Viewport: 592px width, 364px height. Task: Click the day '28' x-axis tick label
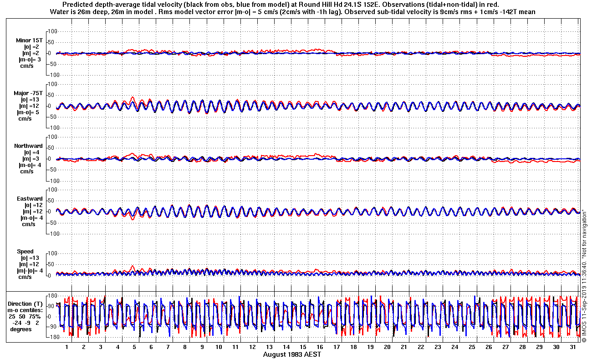(522, 347)
